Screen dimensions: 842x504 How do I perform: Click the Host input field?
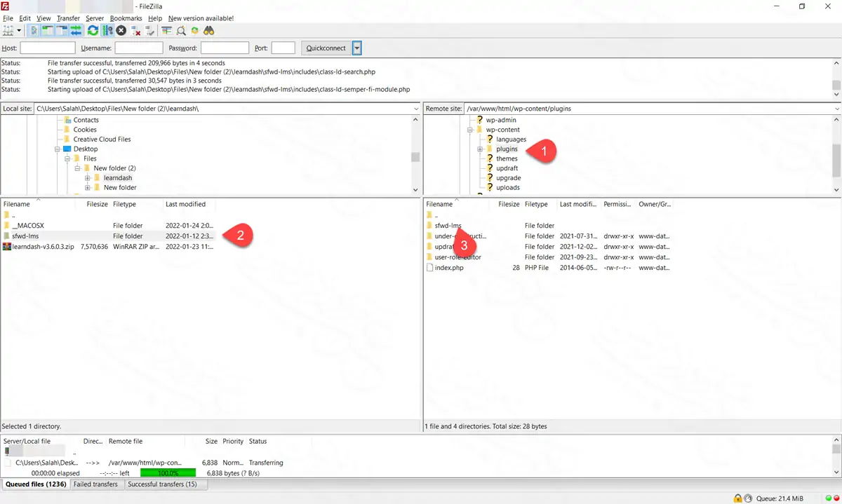click(x=48, y=48)
